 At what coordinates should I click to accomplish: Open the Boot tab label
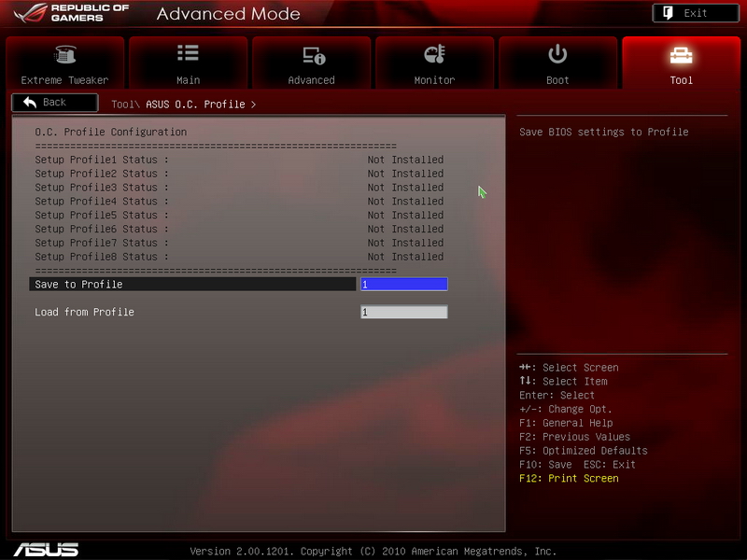pyautogui.click(x=557, y=80)
